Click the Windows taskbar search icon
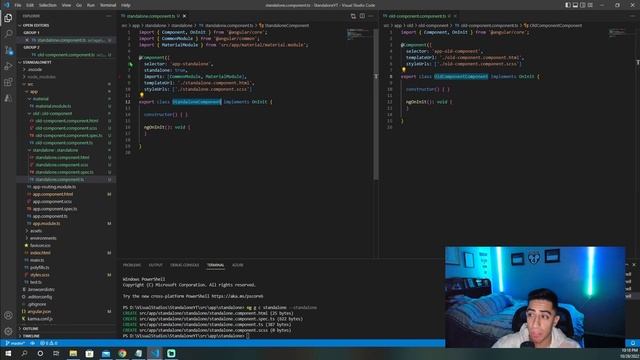 24,353
